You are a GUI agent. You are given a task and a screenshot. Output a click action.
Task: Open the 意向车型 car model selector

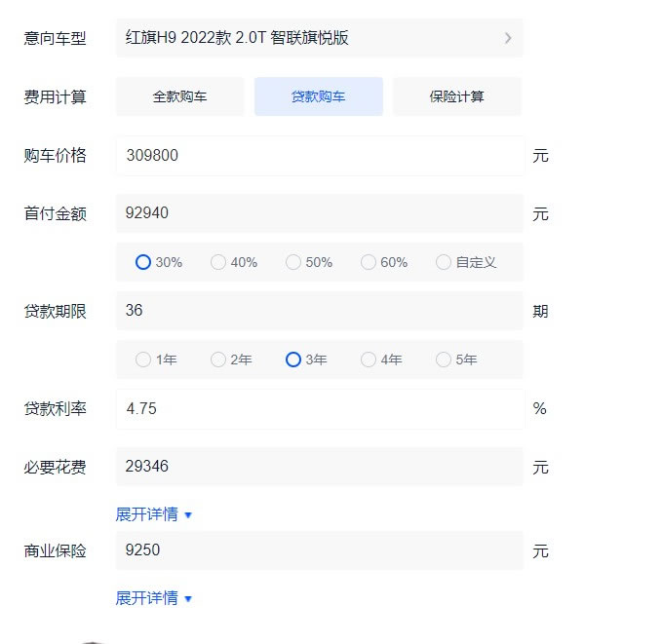coord(320,38)
